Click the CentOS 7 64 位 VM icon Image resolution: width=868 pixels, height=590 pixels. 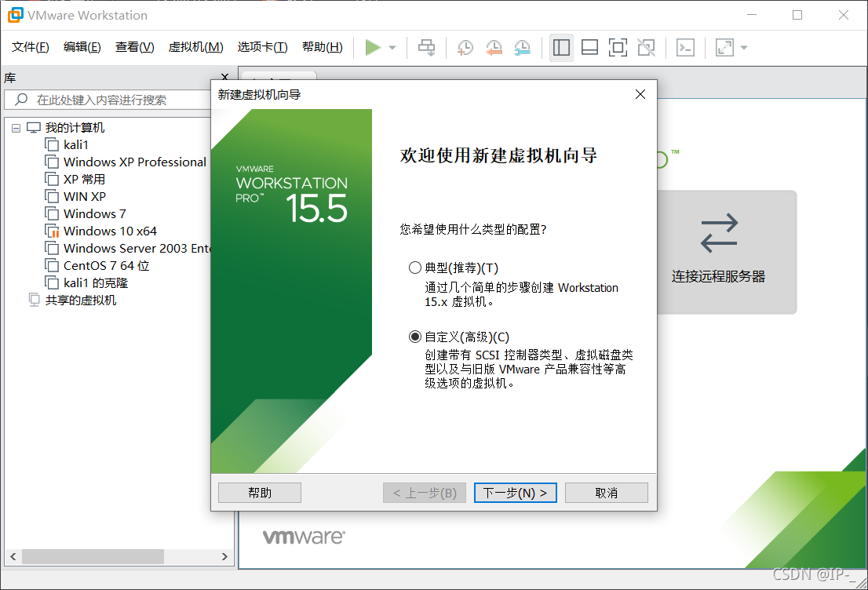pos(52,266)
